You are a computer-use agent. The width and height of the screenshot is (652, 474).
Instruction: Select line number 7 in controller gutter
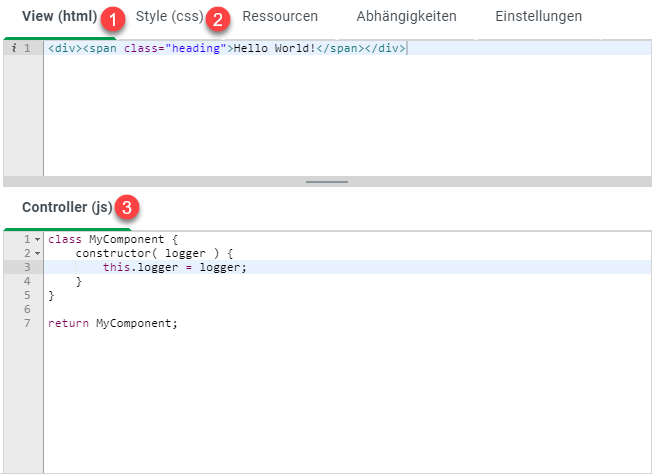[x=27, y=324]
